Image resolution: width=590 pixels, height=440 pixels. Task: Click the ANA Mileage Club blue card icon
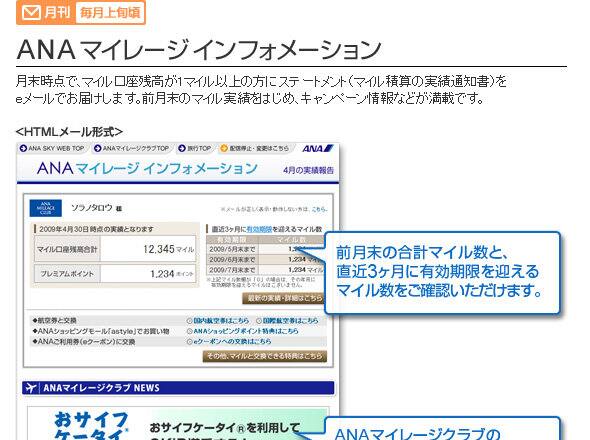click(x=46, y=208)
